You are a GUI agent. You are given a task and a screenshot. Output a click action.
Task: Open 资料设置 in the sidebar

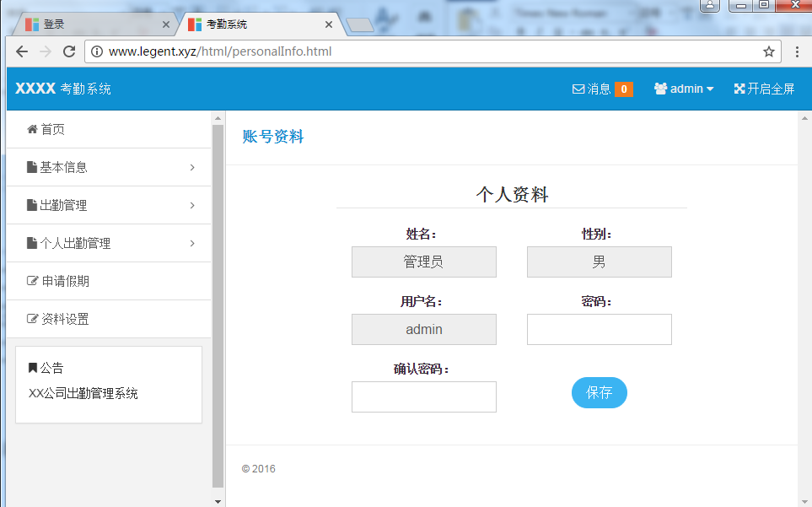109,319
